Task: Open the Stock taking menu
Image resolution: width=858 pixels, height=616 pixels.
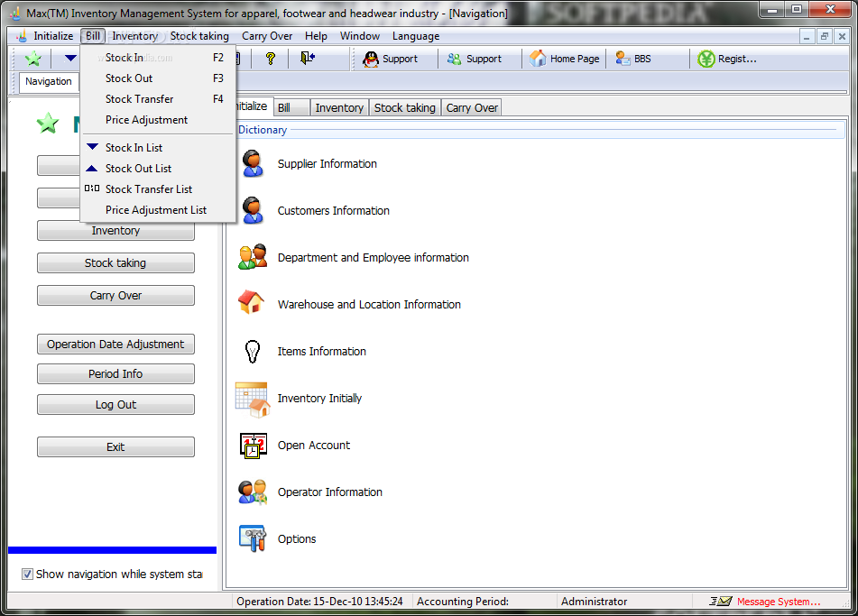Action: 199,36
